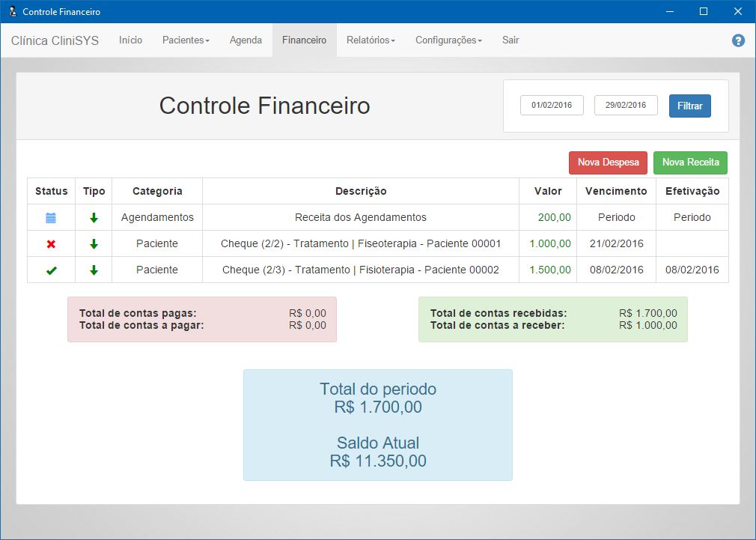Select the Início menu item
Image resolution: width=756 pixels, height=540 pixels.
(130, 40)
